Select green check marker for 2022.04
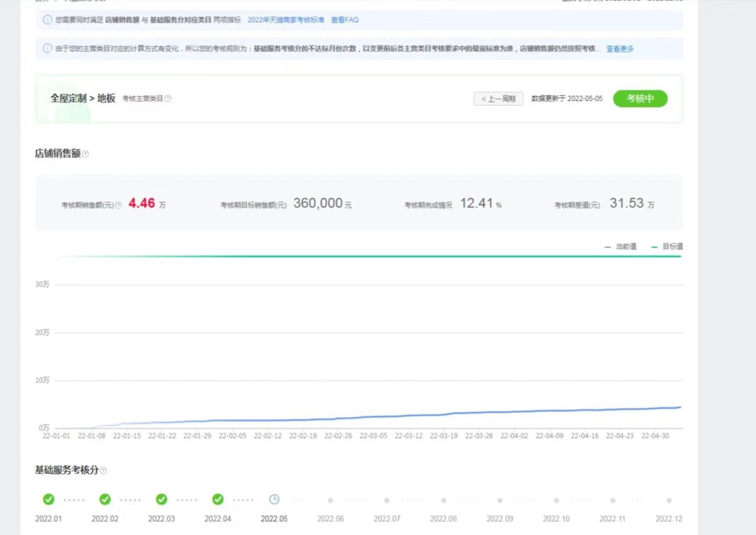Image resolution: width=756 pixels, height=535 pixels. tap(218, 499)
